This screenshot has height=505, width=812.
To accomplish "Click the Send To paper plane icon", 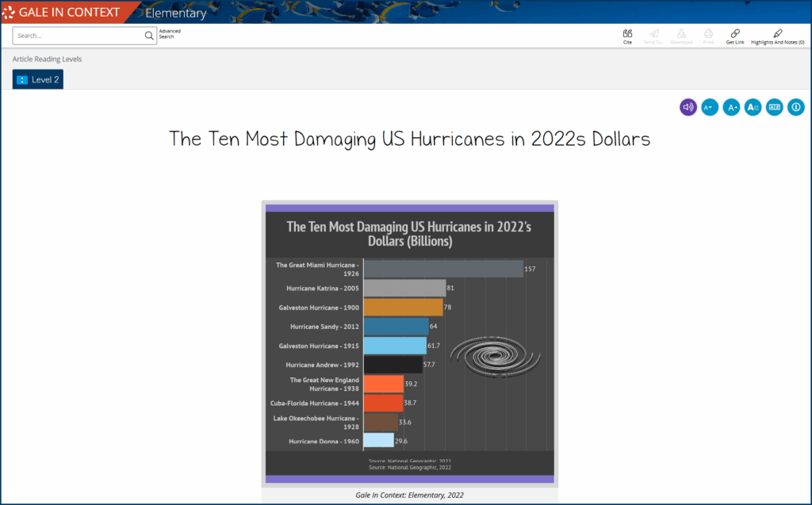I will point(654,34).
